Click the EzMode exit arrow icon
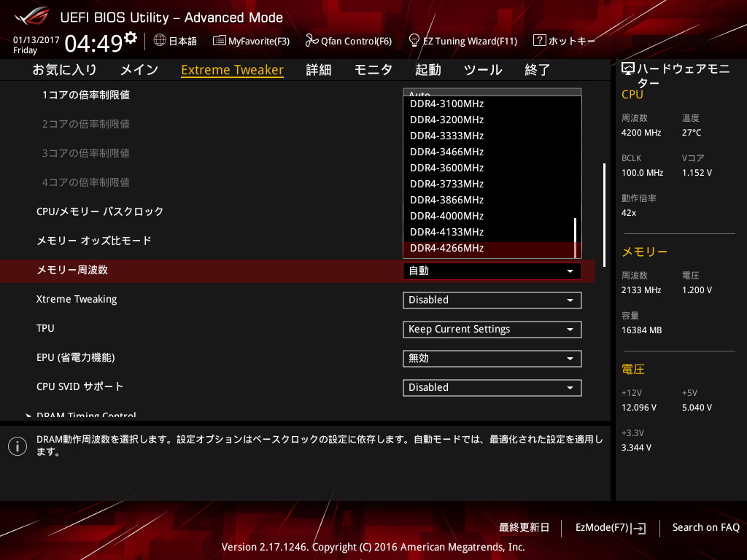Image resolution: width=747 pixels, height=560 pixels. 639,528
